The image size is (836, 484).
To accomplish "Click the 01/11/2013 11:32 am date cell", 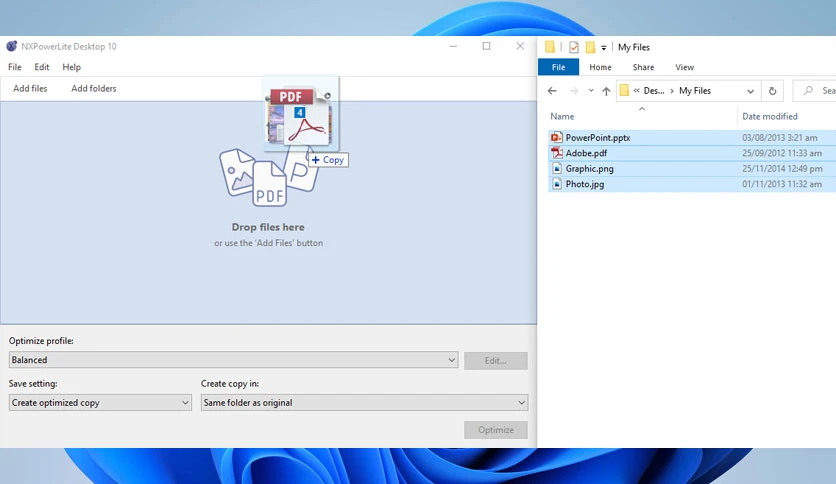I will tap(782, 184).
